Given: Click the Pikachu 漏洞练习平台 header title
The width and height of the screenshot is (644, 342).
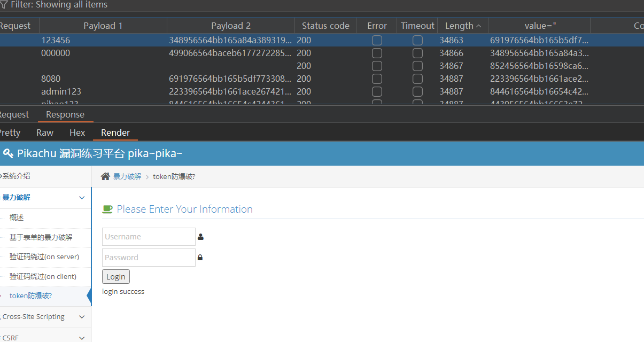Looking at the screenshot, I should click(x=100, y=154).
